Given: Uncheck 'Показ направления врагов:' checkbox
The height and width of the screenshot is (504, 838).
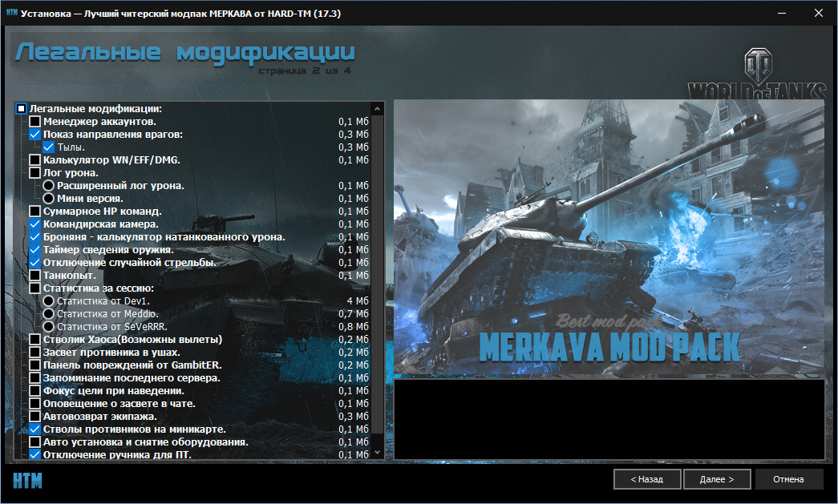Looking at the screenshot, I should click(34, 135).
